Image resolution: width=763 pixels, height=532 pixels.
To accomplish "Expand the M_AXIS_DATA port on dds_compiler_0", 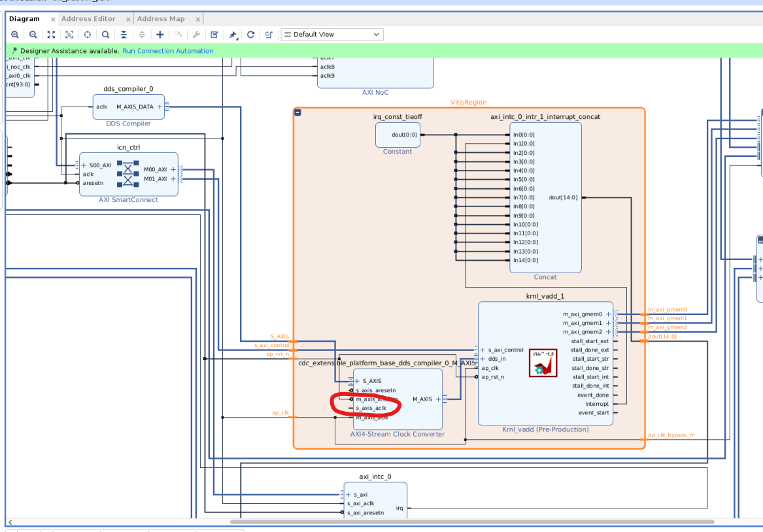I will 160,107.
